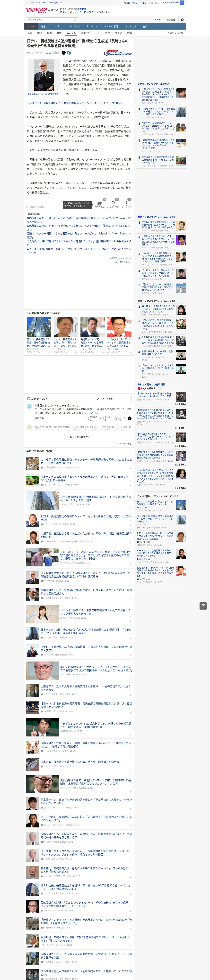
Task: Open the 経済 category tab
Action: tap(59, 33)
